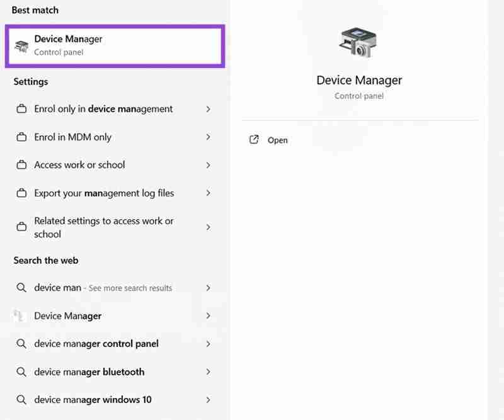Expand chevron for Enrol only in device management
The width and height of the screenshot is (504, 420).
(x=209, y=110)
